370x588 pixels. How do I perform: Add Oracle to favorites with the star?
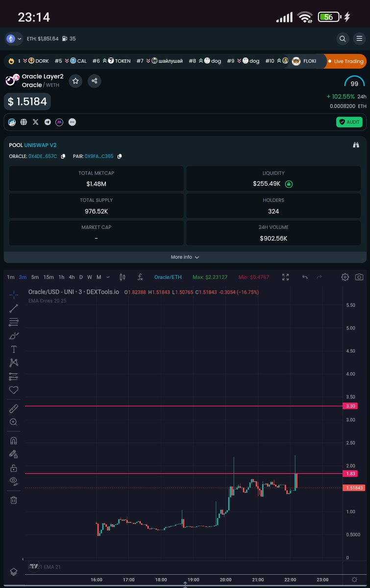(x=75, y=81)
